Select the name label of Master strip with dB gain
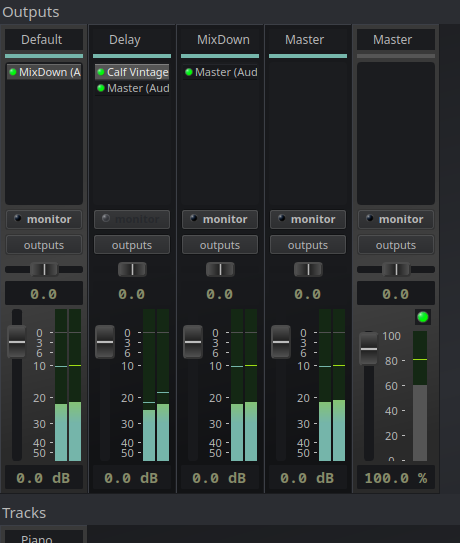The width and height of the screenshot is (460, 543). [x=308, y=39]
